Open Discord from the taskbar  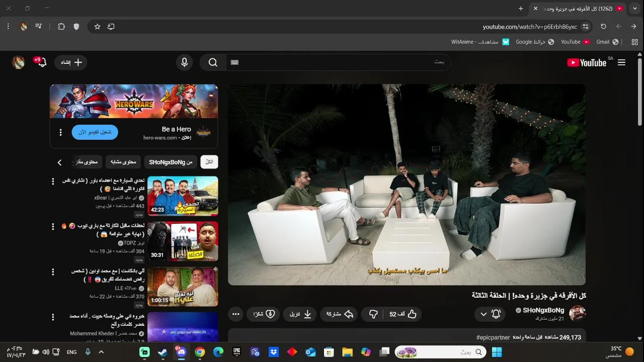[181, 352]
